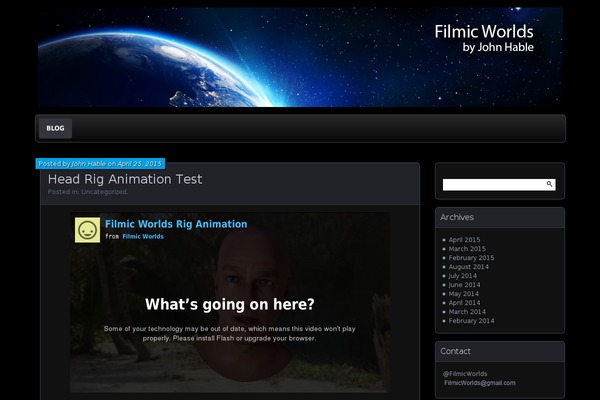Open the August 2014 archive
600x400 pixels.
coord(468,267)
